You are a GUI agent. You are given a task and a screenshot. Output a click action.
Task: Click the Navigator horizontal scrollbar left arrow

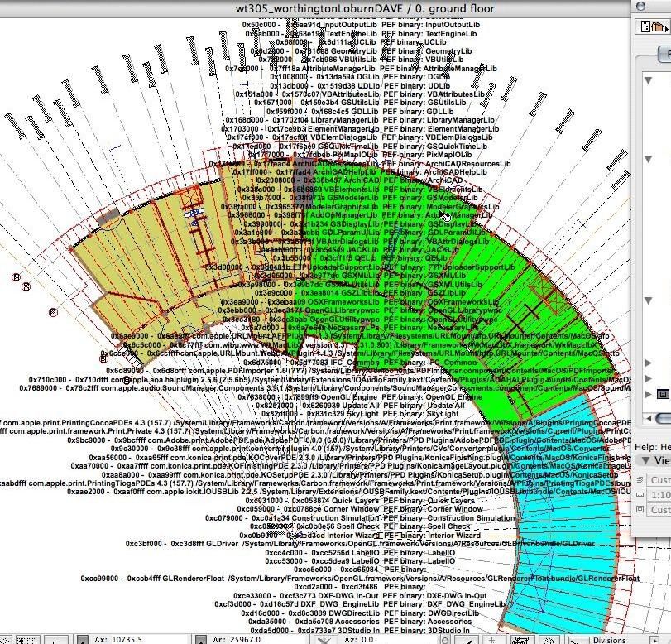click(x=649, y=418)
